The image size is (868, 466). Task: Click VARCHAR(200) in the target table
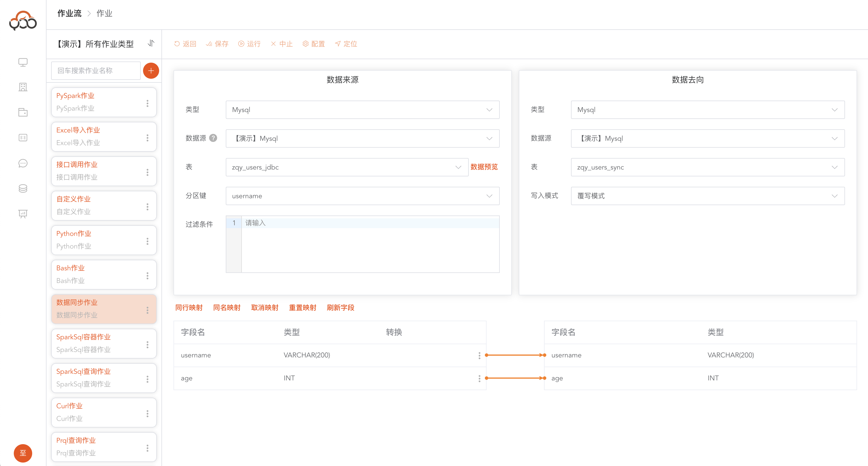(x=730, y=355)
